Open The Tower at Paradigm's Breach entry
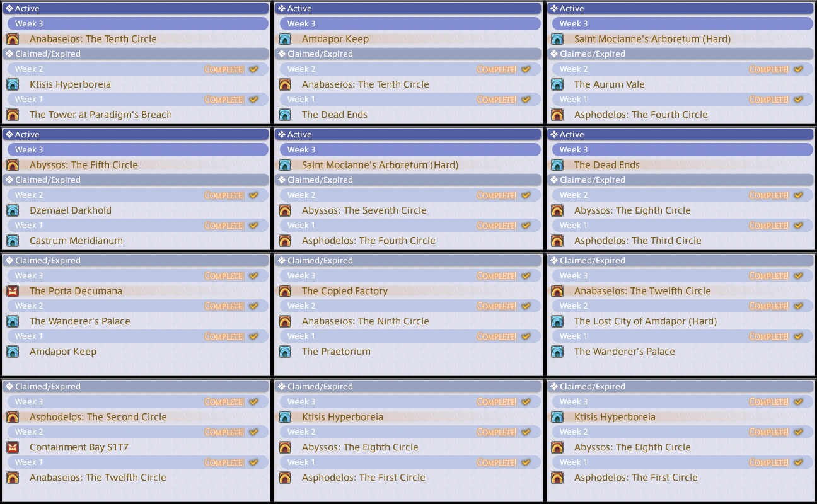Image resolution: width=817 pixels, height=504 pixels. [101, 115]
